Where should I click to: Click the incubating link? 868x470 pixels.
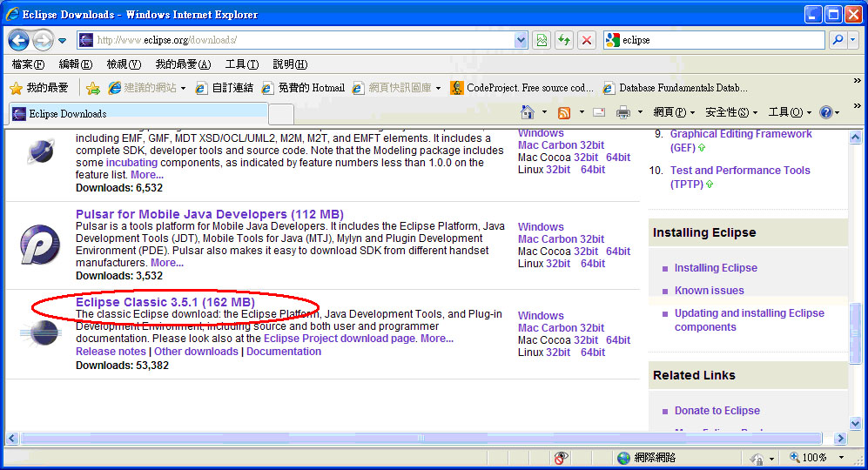click(131, 163)
